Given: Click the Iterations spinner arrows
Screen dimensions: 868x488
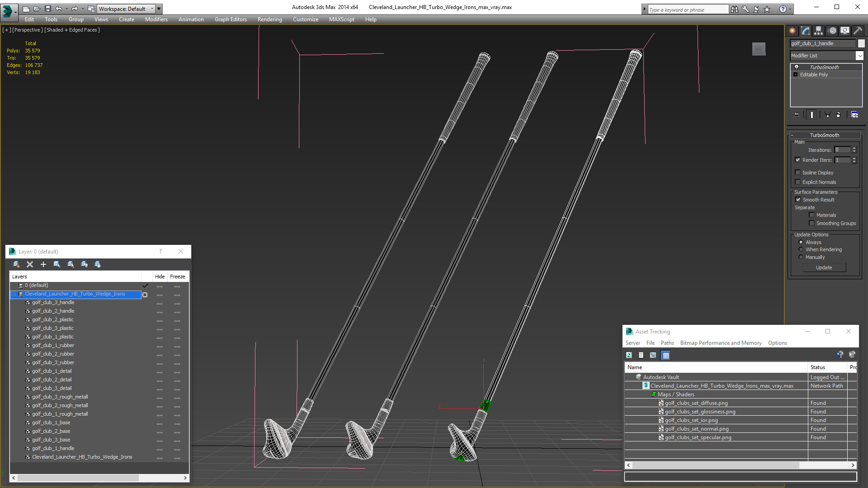Looking at the screenshot, I should [x=854, y=150].
